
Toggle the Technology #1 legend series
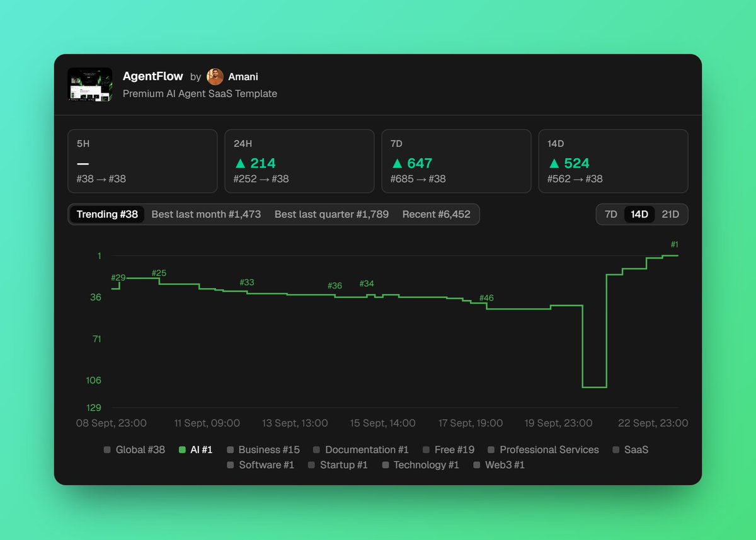pos(420,465)
